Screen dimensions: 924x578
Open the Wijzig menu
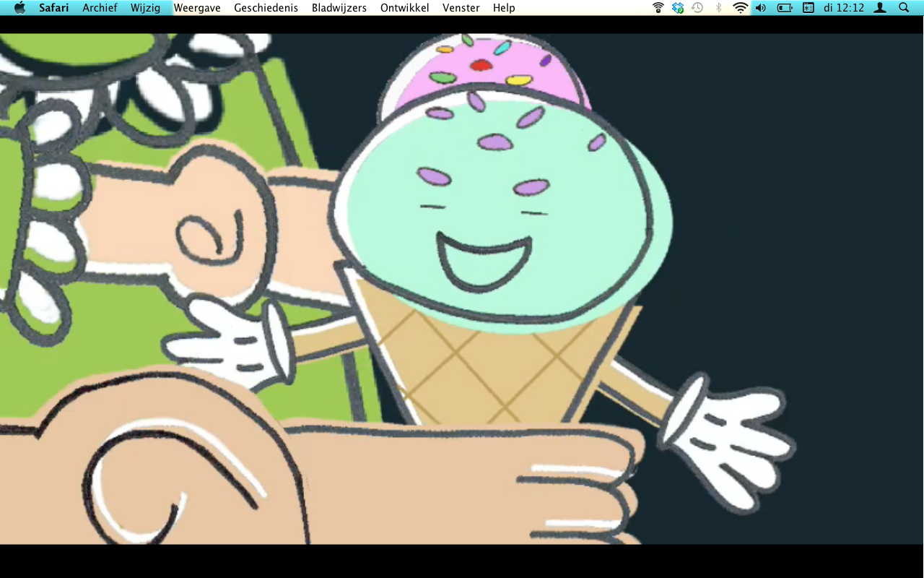click(x=146, y=8)
